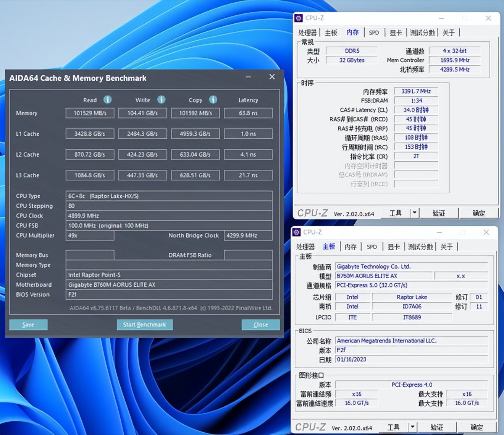Open the 关于 tab in the bottom CPU-Z window
The width and height of the screenshot is (504, 435).
tap(447, 247)
